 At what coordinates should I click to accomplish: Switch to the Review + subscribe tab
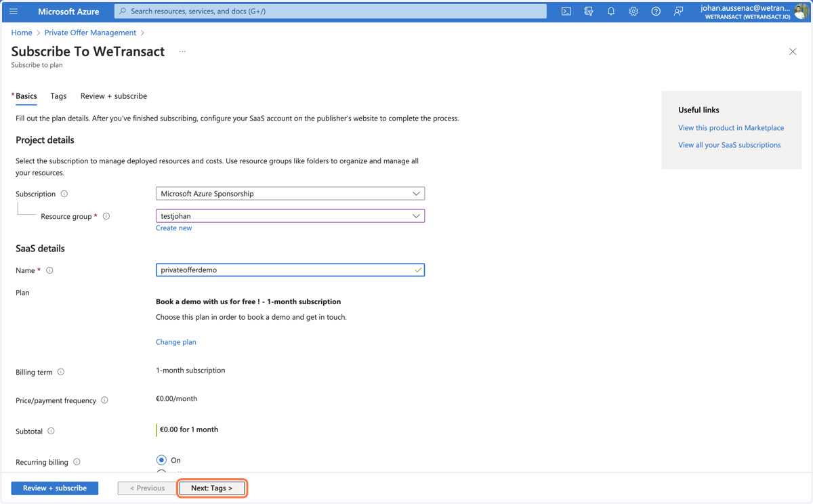[114, 96]
